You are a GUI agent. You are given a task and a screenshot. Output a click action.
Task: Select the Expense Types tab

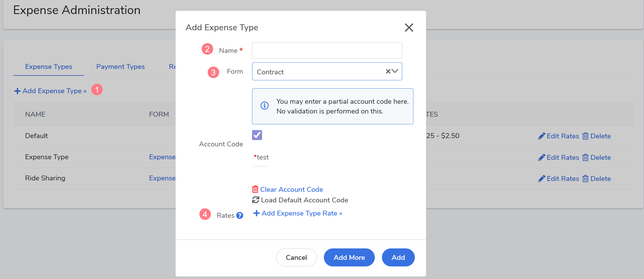tap(49, 67)
